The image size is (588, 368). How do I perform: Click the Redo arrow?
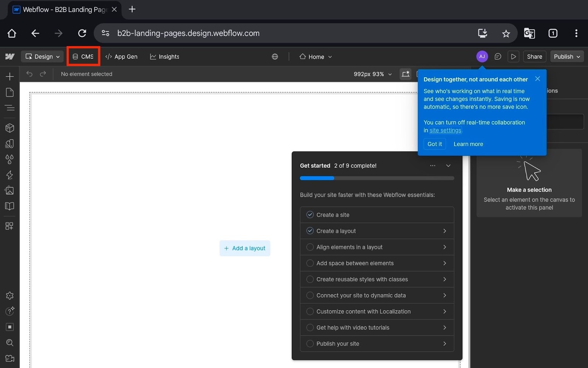43,74
